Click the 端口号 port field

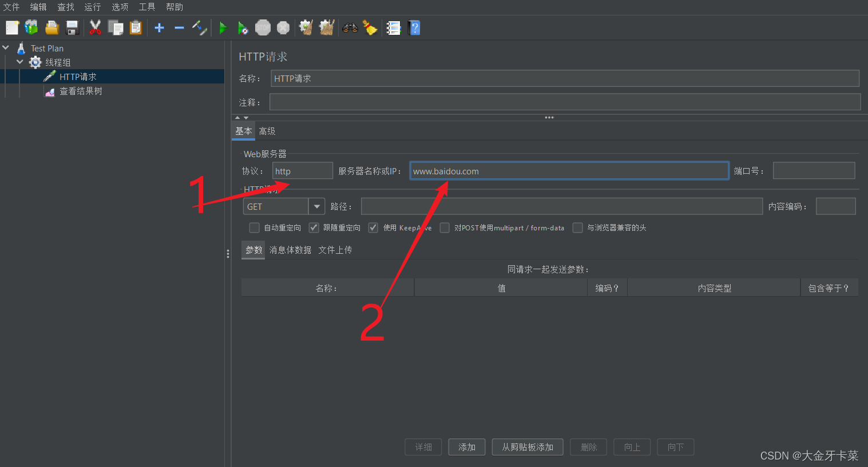(x=814, y=170)
